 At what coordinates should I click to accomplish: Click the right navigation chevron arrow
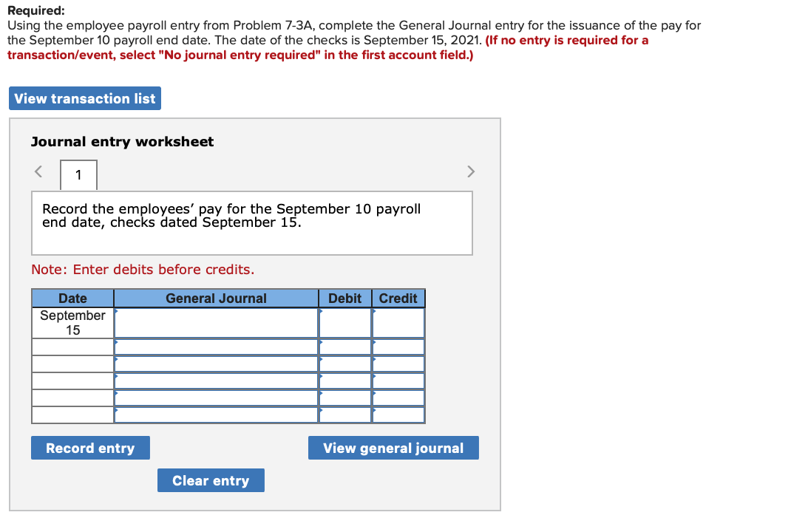point(471,171)
